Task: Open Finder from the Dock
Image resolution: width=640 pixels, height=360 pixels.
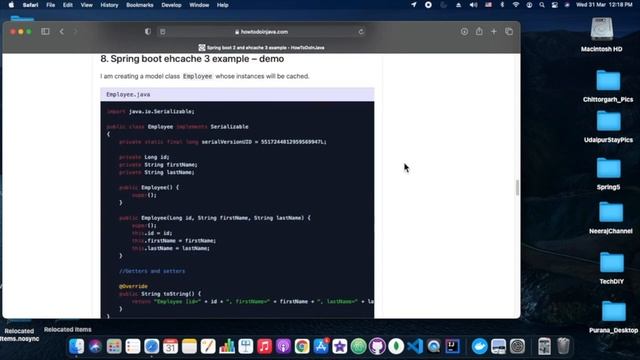Action: (76, 346)
